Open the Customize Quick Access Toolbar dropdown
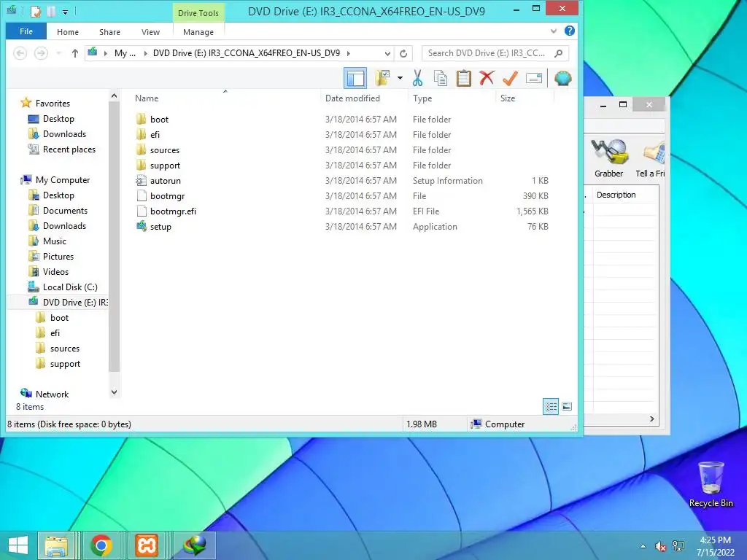The height and width of the screenshot is (560, 747). tap(65, 11)
